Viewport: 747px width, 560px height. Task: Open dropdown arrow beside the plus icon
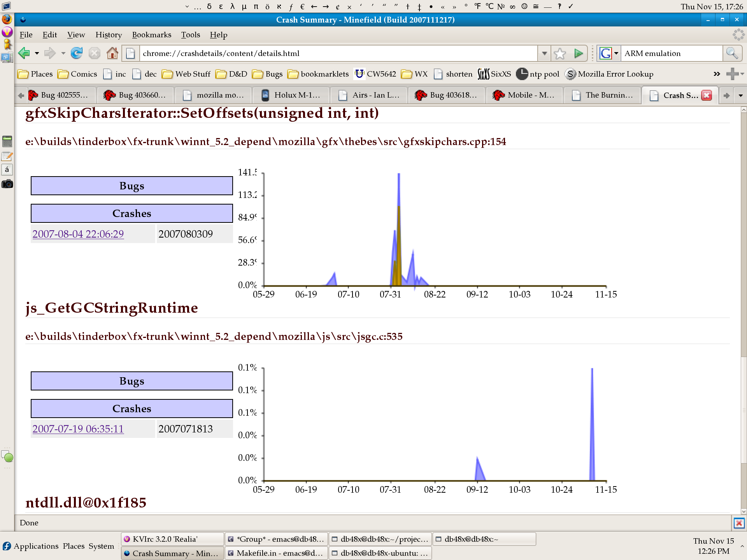[742, 74]
